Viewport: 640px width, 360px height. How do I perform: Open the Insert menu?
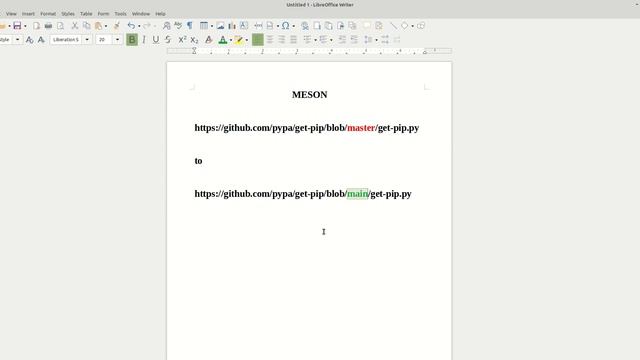28,13
